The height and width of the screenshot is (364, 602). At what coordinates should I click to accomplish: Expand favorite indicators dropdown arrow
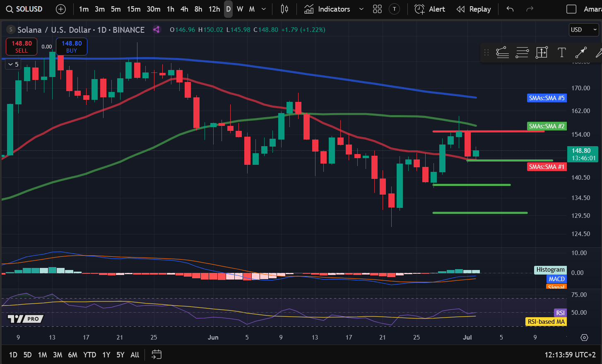[361, 9]
